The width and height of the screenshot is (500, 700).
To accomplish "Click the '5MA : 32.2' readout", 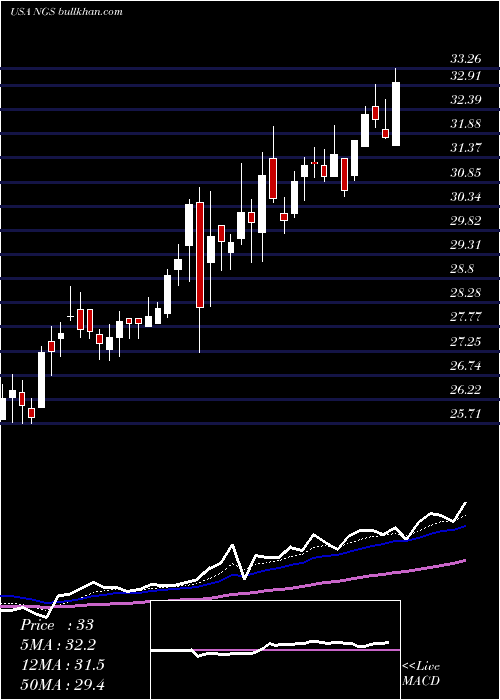I will [58, 645].
